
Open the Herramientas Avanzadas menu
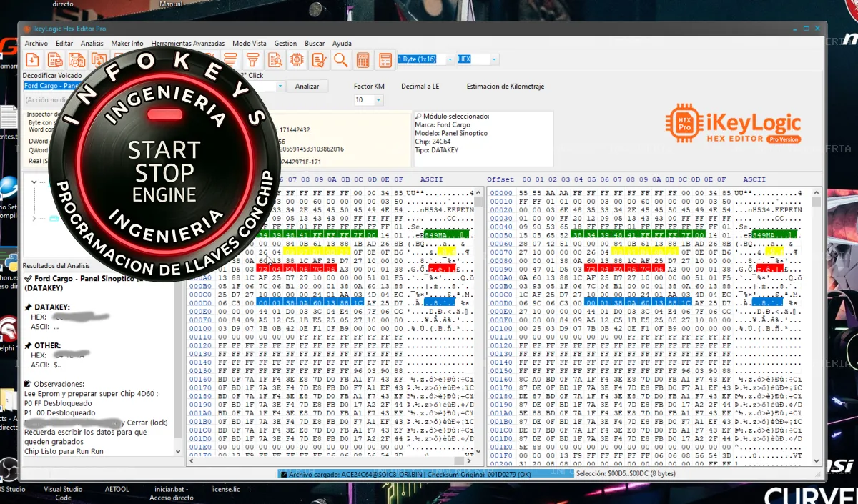(x=187, y=44)
